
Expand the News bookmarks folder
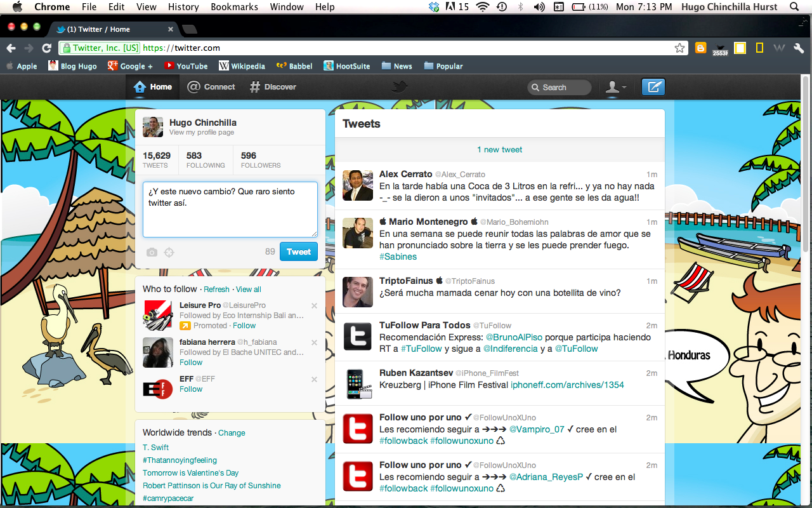tap(396, 66)
